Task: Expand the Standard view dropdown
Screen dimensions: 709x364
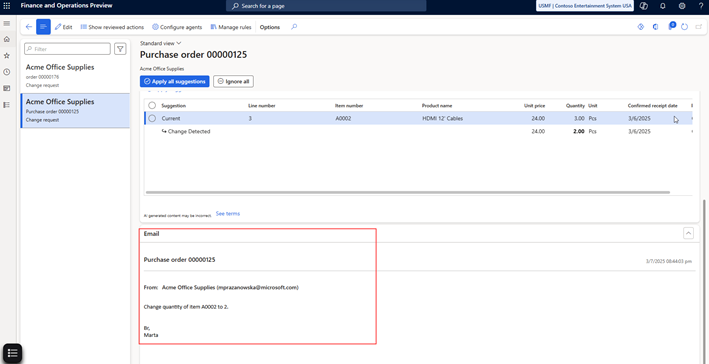Action: [161, 43]
